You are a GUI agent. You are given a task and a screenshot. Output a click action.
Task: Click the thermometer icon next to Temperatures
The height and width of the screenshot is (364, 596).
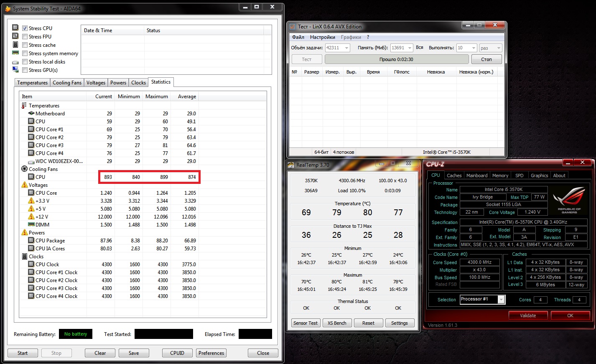click(x=24, y=106)
